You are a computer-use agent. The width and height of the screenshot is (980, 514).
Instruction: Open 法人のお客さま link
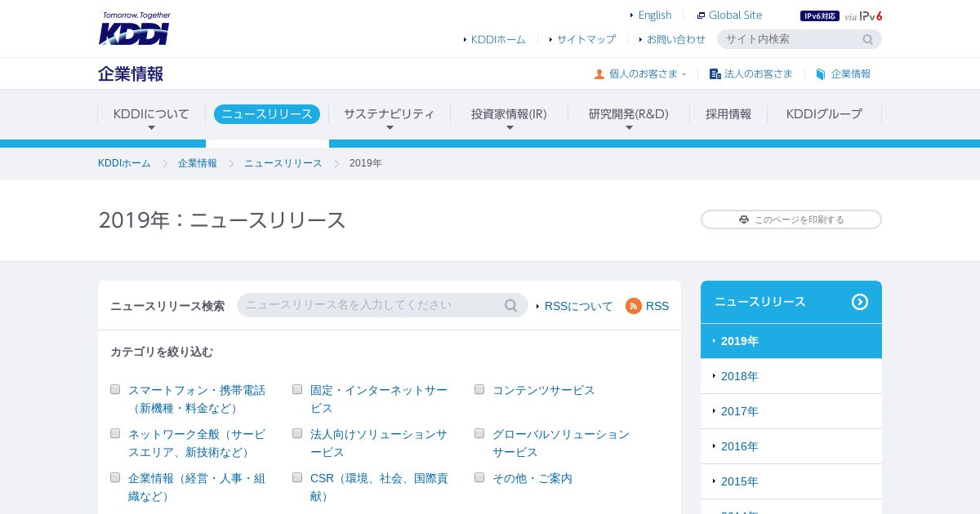coord(759,73)
